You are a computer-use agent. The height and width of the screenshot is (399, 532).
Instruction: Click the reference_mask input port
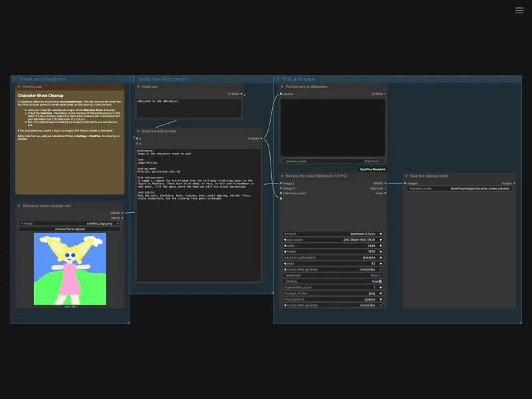tap(281, 193)
